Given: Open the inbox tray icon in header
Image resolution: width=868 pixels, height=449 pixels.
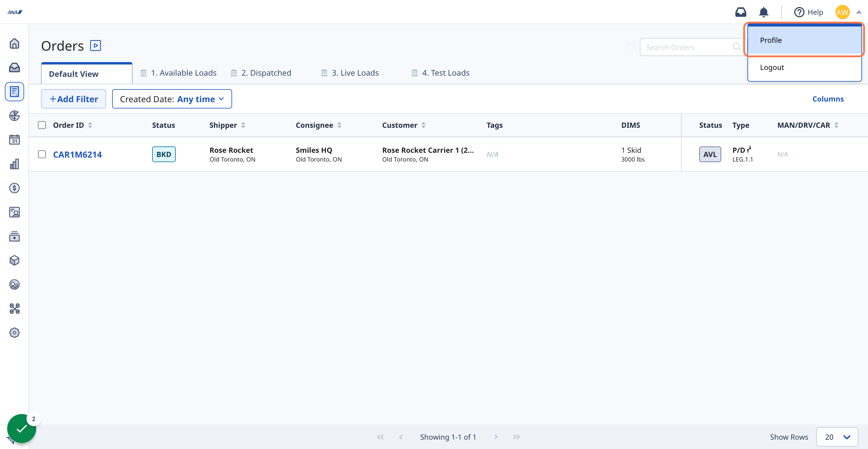Looking at the screenshot, I should click(741, 12).
